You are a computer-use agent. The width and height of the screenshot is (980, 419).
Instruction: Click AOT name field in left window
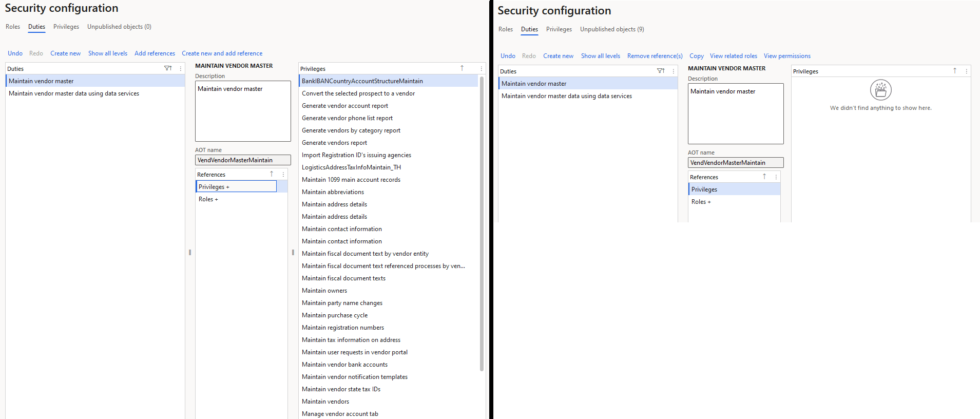[x=243, y=160]
